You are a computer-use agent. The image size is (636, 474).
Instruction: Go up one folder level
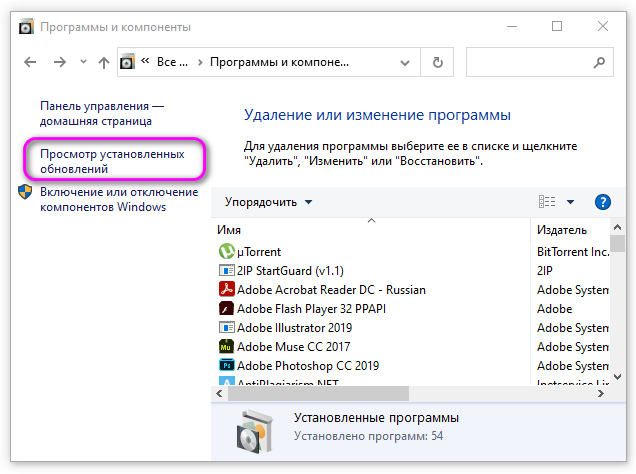pos(104,62)
